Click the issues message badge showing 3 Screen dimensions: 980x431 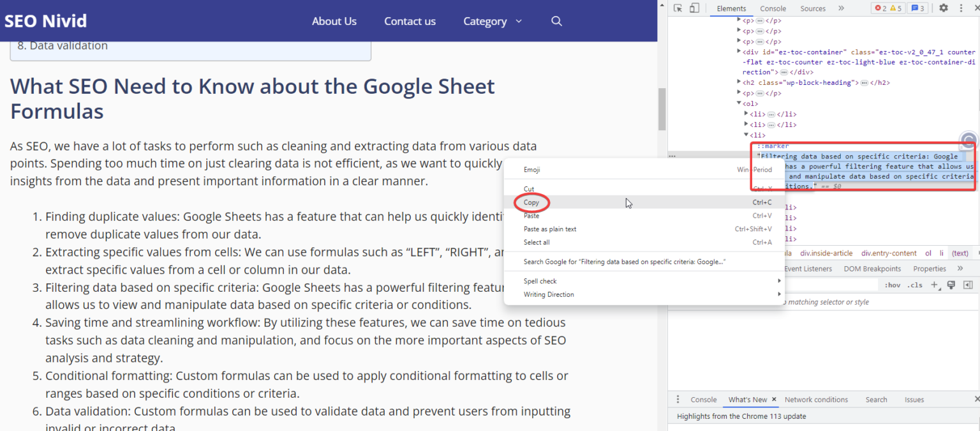pyautogui.click(x=917, y=8)
